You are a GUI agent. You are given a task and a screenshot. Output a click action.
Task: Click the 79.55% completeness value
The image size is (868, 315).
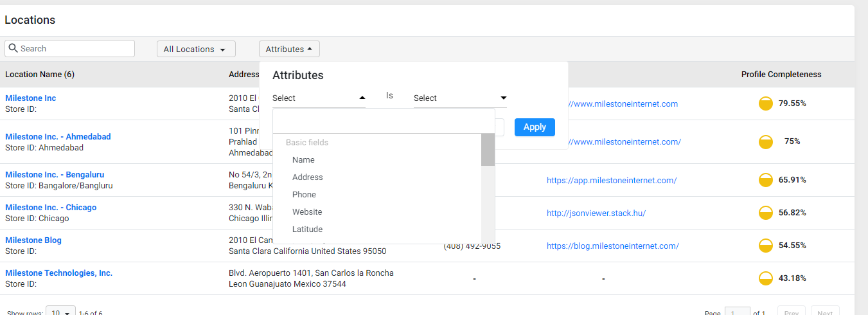(792, 103)
